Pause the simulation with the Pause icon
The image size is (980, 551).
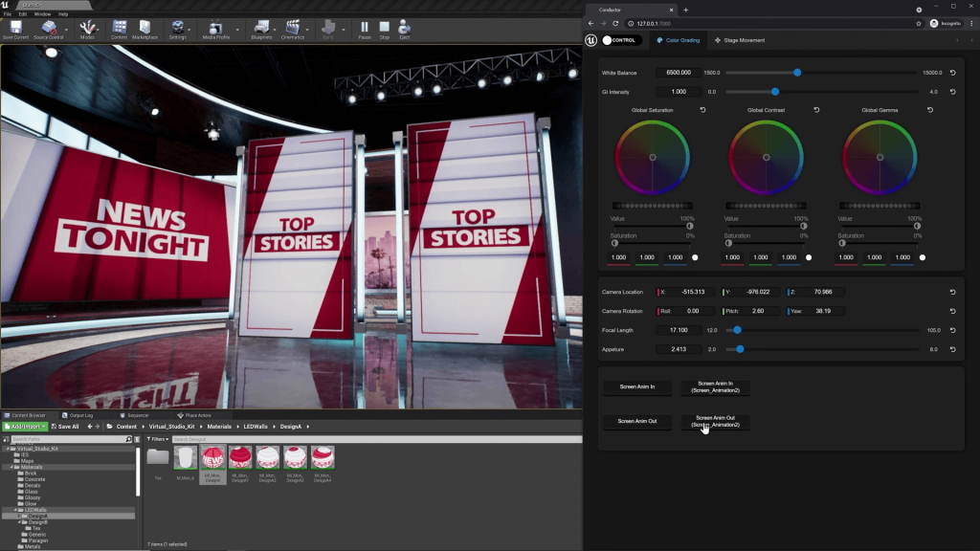[x=365, y=29]
